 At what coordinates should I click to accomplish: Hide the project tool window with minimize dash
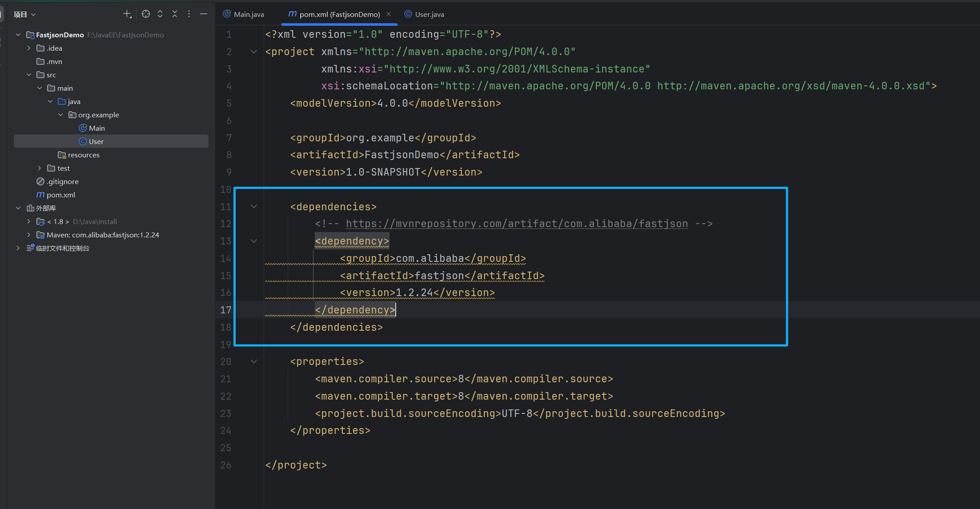(x=204, y=14)
